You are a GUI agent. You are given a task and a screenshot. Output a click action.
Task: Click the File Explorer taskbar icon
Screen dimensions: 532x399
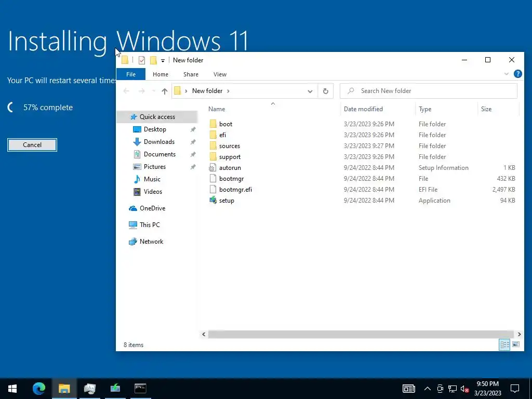(x=64, y=389)
